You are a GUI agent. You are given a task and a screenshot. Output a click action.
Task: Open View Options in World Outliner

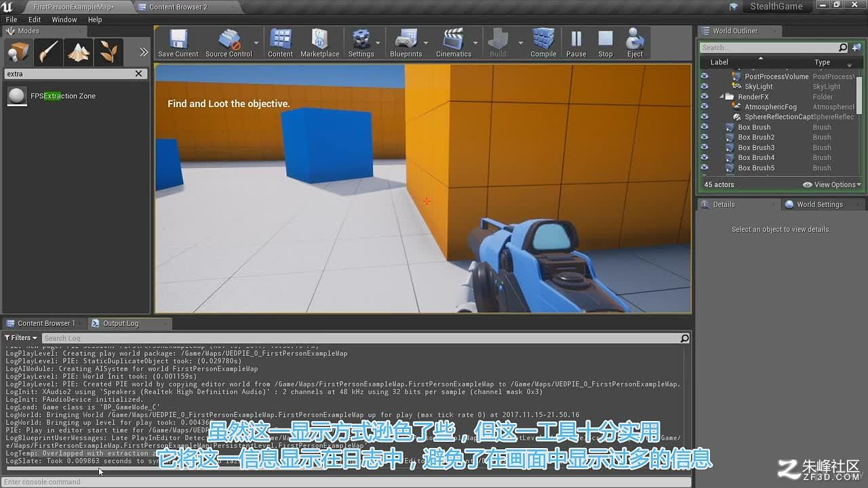point(832,184)
